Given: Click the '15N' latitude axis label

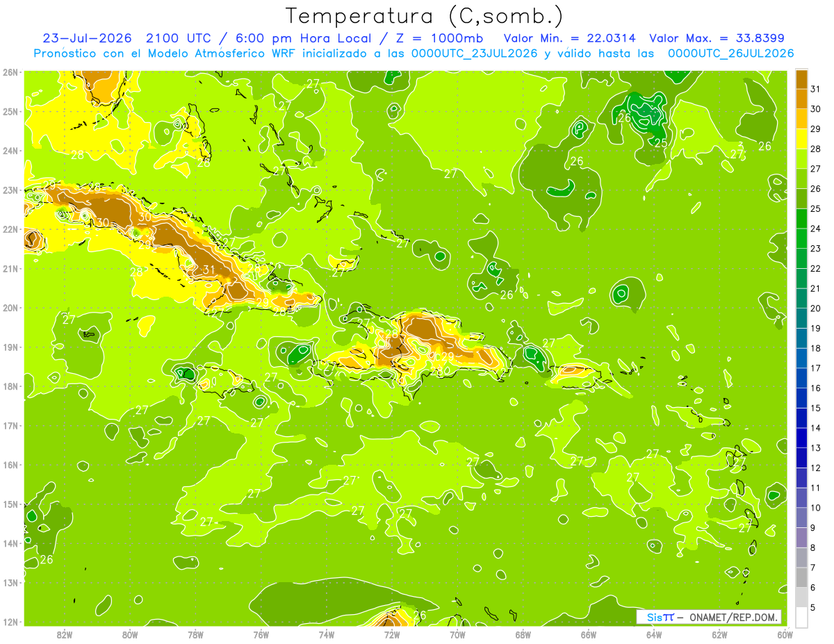Looking at the screenshot, I should [10, 504].
